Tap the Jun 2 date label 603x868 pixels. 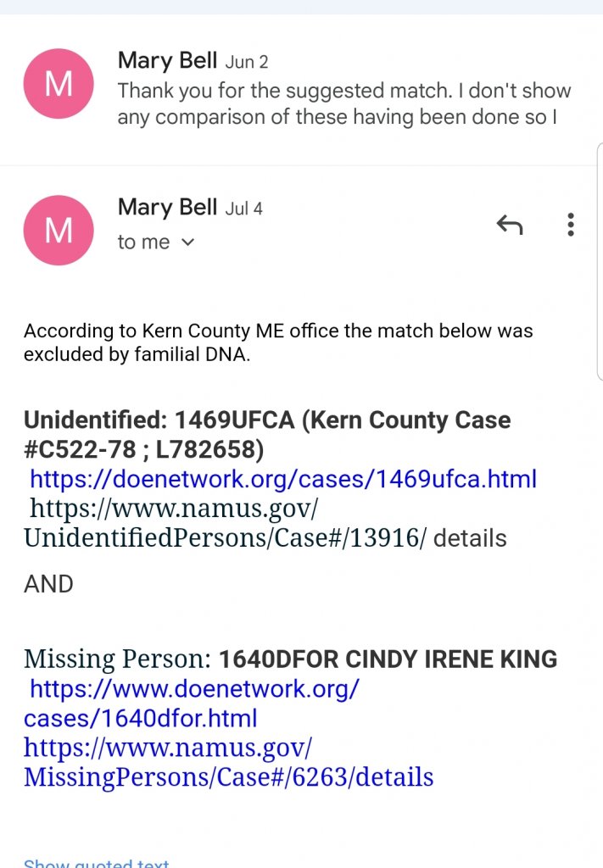246,62
